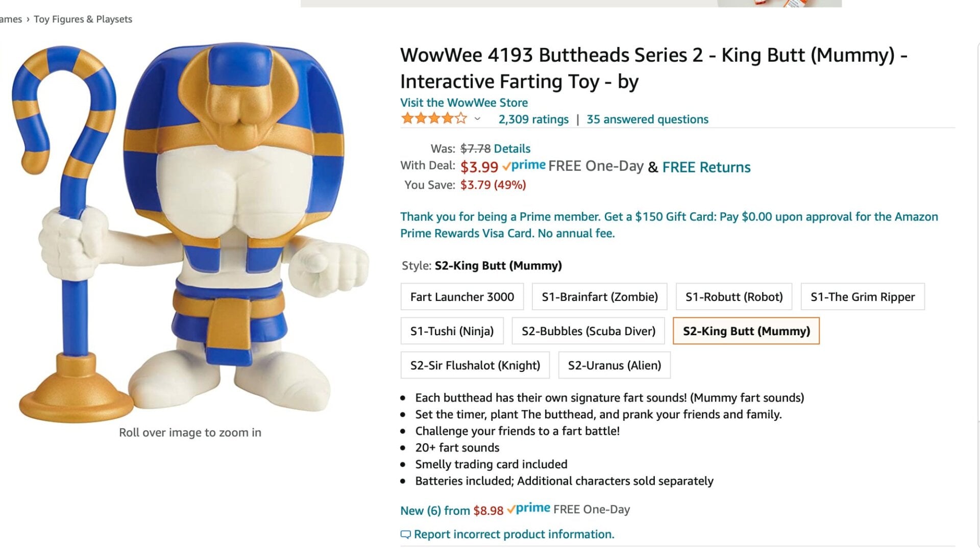Image resolution: width=980 pixels, height=551 pixels.
Task: Open the 2,309 ratings link
Action: point(533,119)
